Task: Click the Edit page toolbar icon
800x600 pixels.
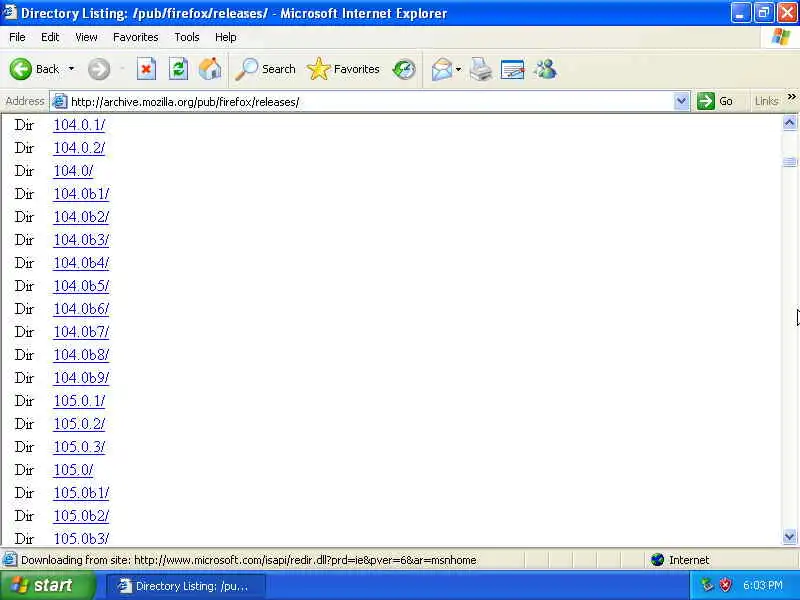Action: [x=513, y=69]
